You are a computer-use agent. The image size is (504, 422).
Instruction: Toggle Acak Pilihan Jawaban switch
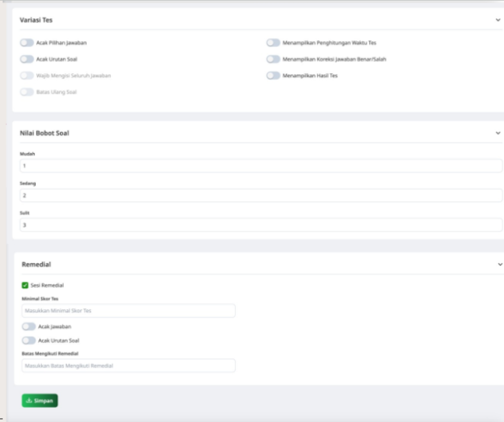(26, 42)
